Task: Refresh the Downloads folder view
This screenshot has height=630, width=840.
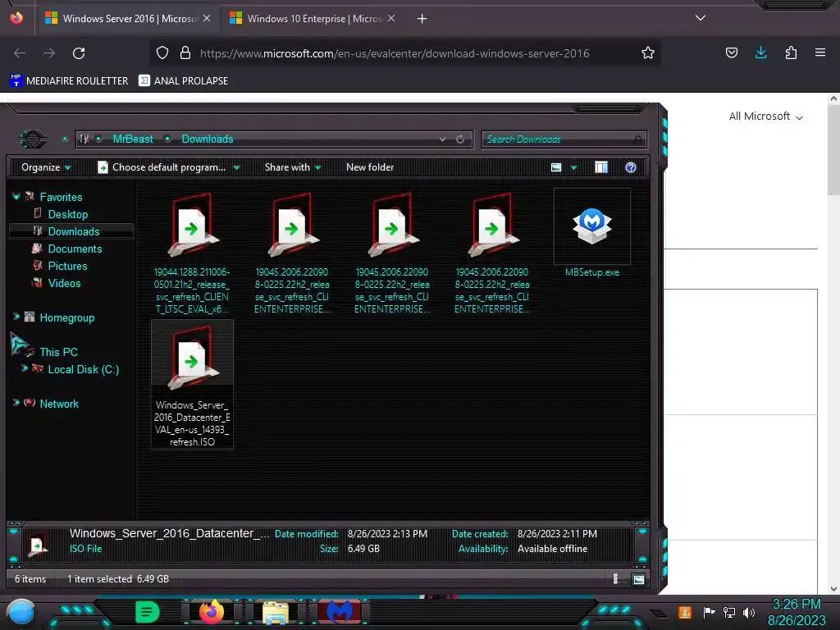Action: coord(460,139)
